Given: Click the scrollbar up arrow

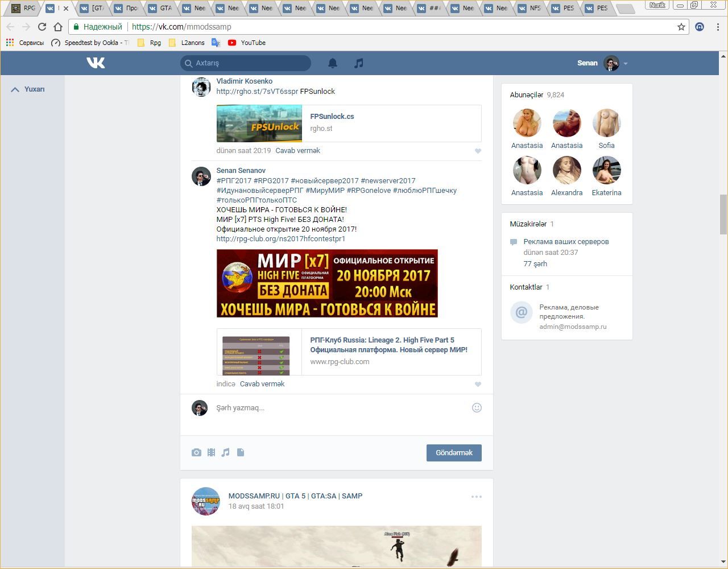Looking at the screenshot, I should (x=723, y=56).
